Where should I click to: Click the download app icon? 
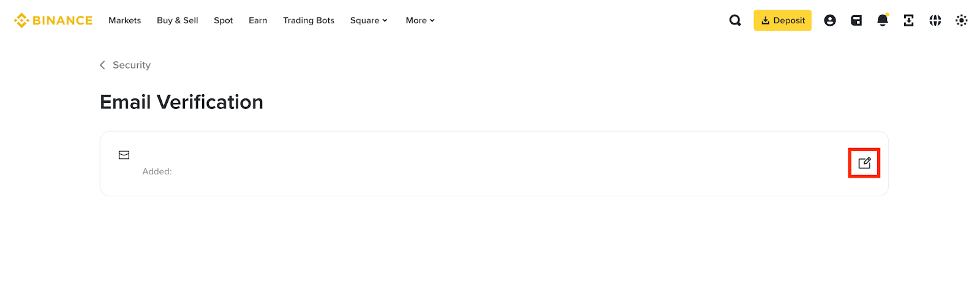[x=909, y=20]
